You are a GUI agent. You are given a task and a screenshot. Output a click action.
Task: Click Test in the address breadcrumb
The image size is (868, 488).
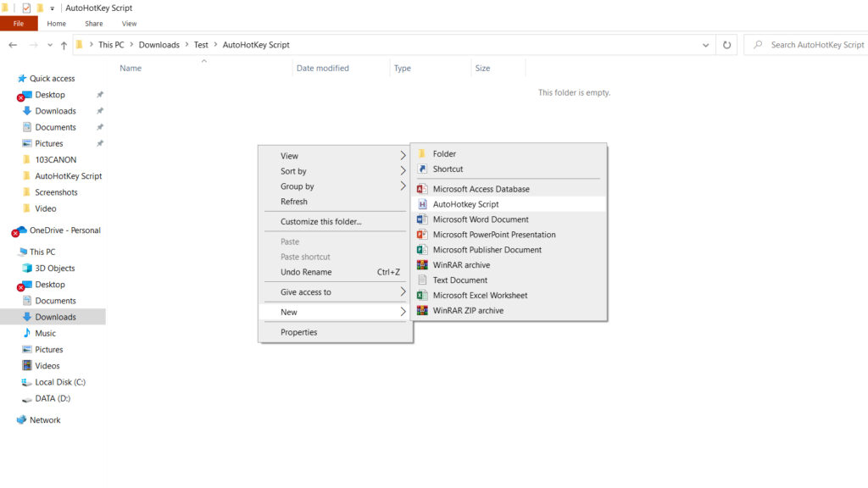[201, 45]
